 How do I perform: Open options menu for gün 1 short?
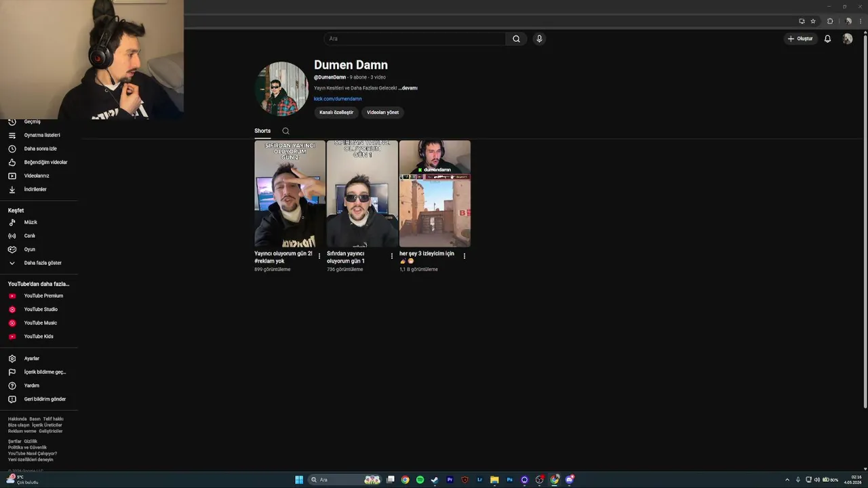[x=392, y=256]
